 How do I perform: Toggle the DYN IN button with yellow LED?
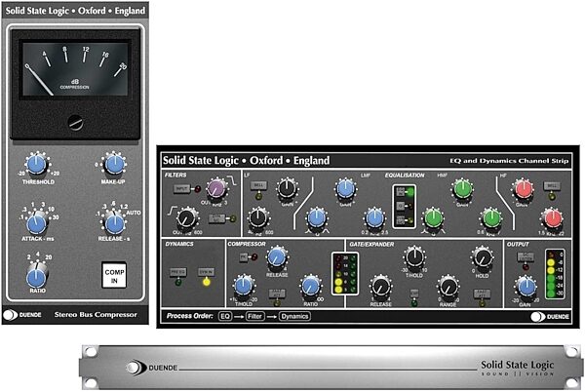point(206,272)
